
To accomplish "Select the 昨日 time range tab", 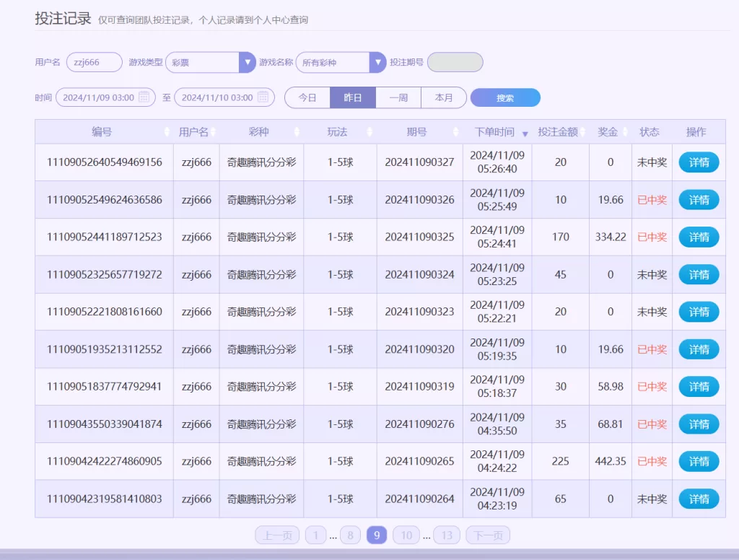I will (x=352, y=97).
